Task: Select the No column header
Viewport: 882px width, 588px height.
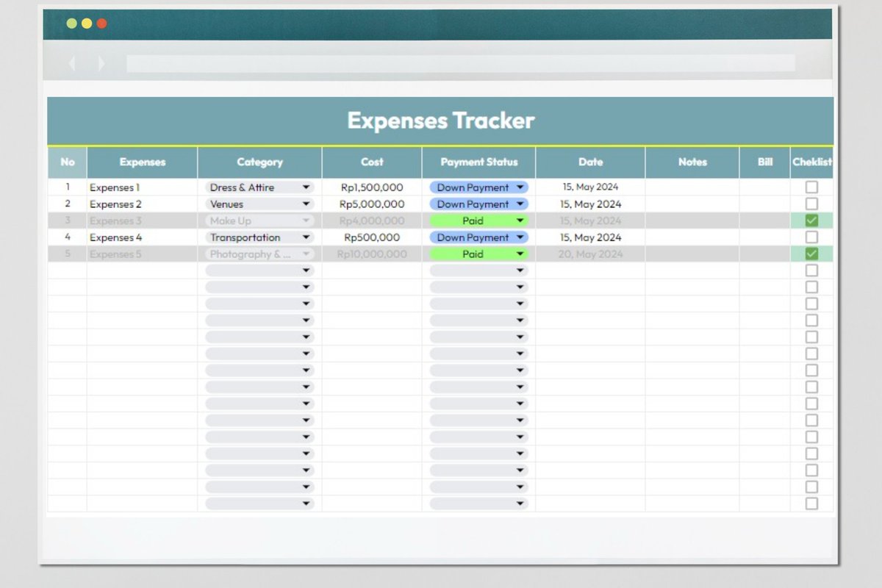Action: (68, 162)
